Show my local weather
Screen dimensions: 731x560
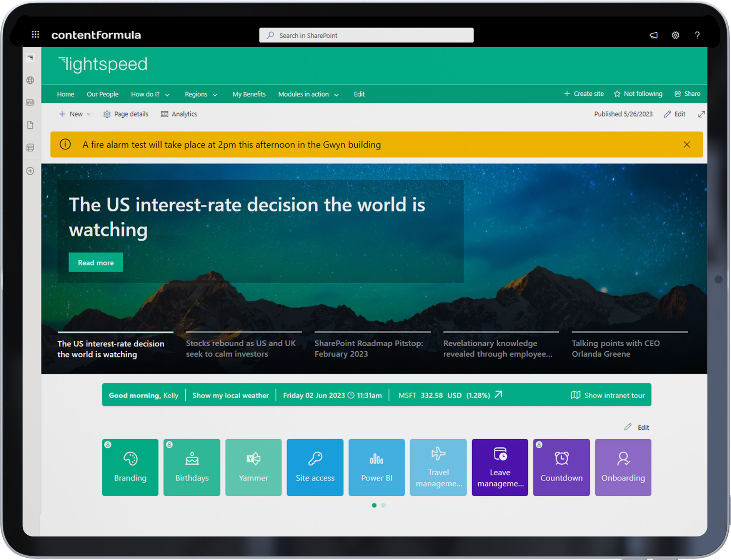click(x=230, y=395)
